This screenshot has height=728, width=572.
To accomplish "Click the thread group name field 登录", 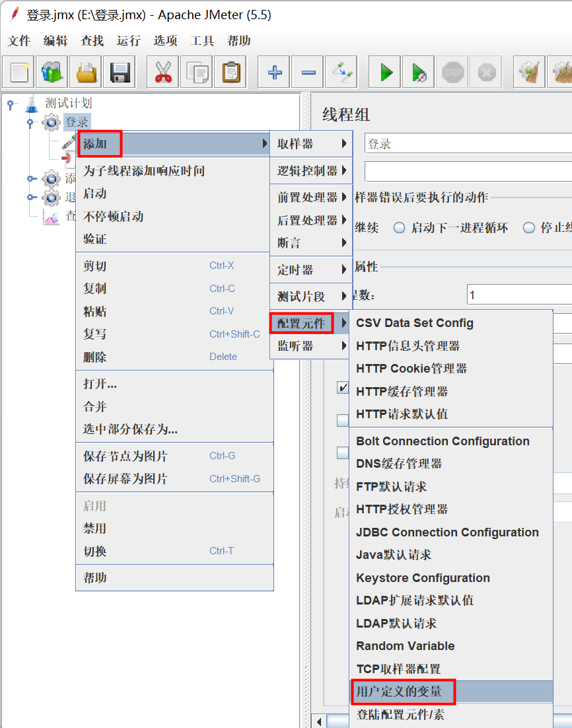I will (x=468, y=144).
